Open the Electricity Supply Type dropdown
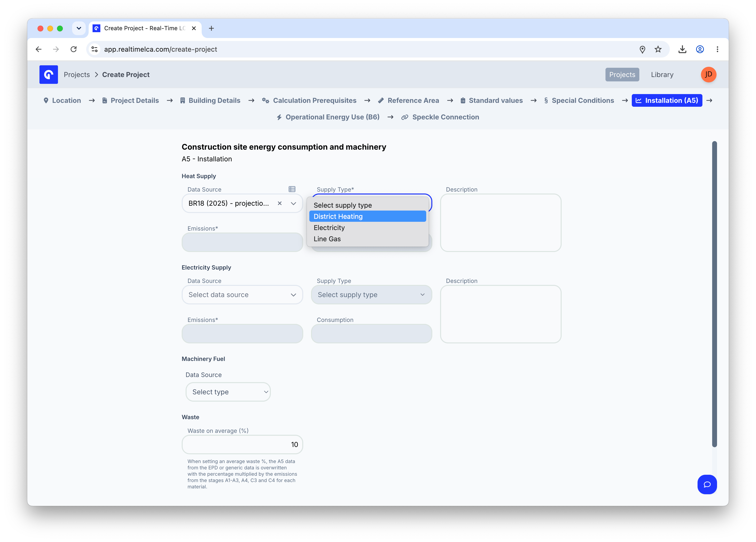756x542 pixels. (x=371, y=294)
